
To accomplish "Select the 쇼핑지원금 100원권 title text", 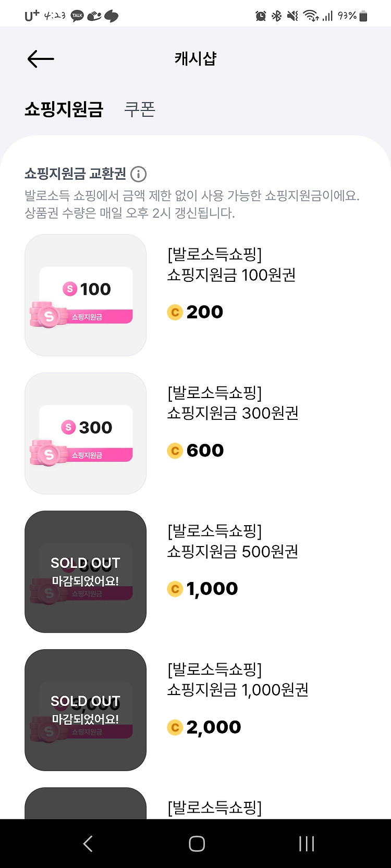I will coord(231,275).
